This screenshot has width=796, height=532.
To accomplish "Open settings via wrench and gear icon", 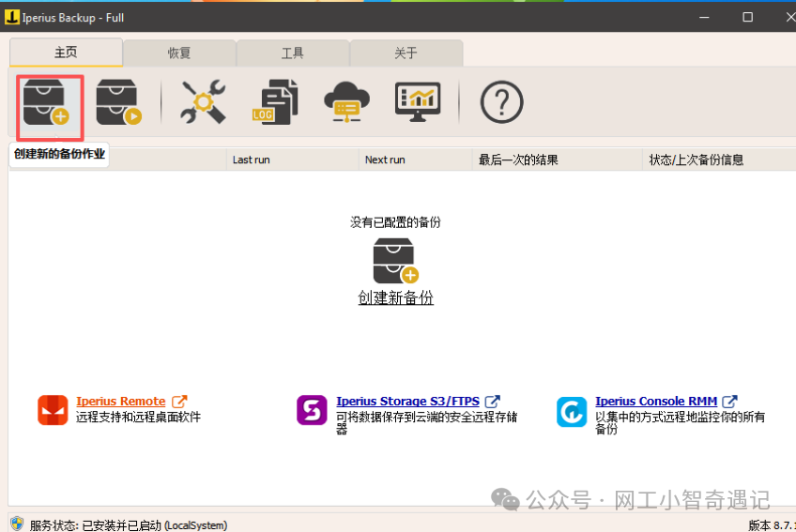I will 203,102.
